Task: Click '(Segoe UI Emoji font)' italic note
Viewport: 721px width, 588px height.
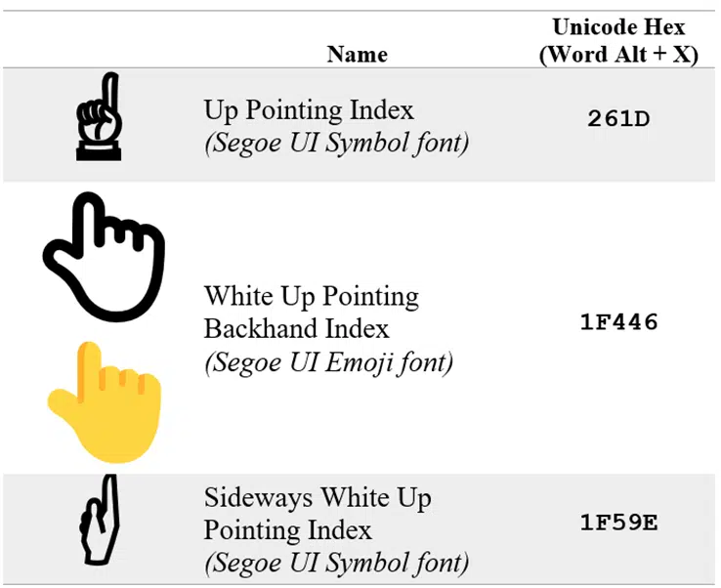Action: pos(329,362)
